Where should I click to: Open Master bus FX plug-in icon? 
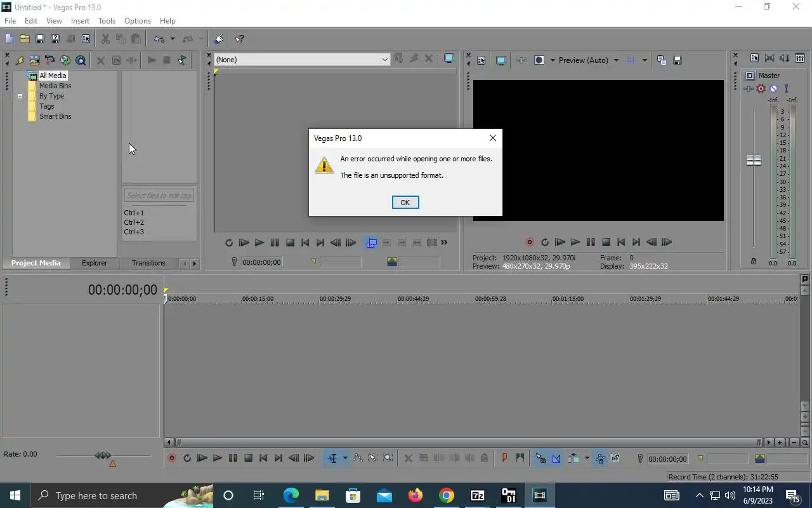(749, 89)
